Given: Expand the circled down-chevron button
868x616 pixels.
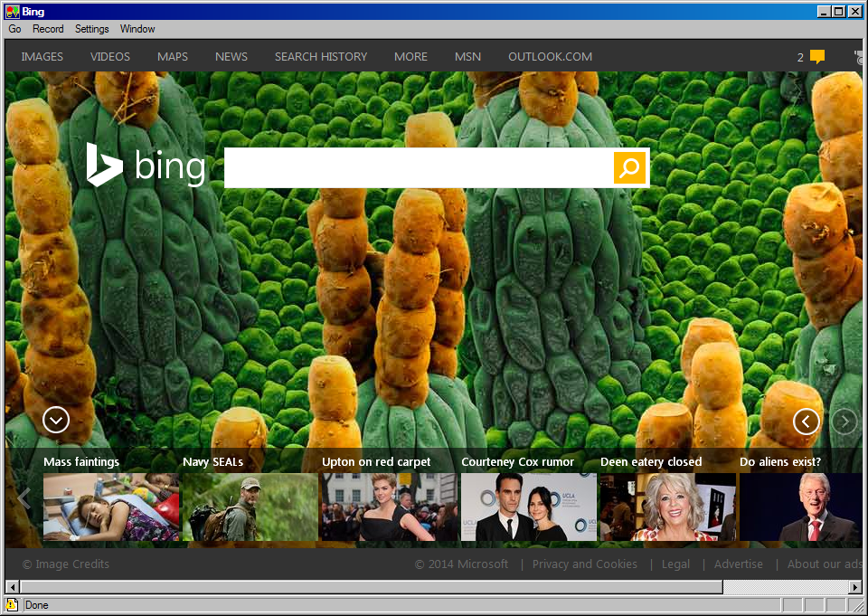Looking at the screenshot, I should click(x=56, y=420).
